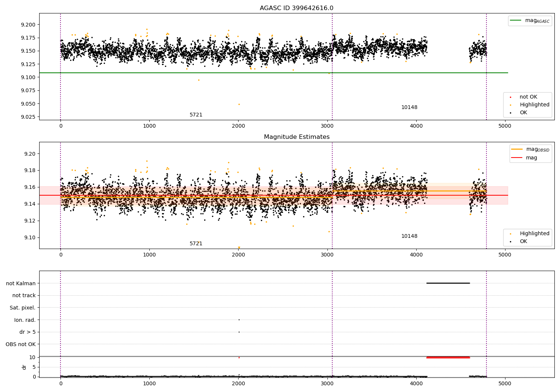The image size is (560, 392).
Task: Click the black 'not Kalman' flagged data segment
Action: pos(448,283)
